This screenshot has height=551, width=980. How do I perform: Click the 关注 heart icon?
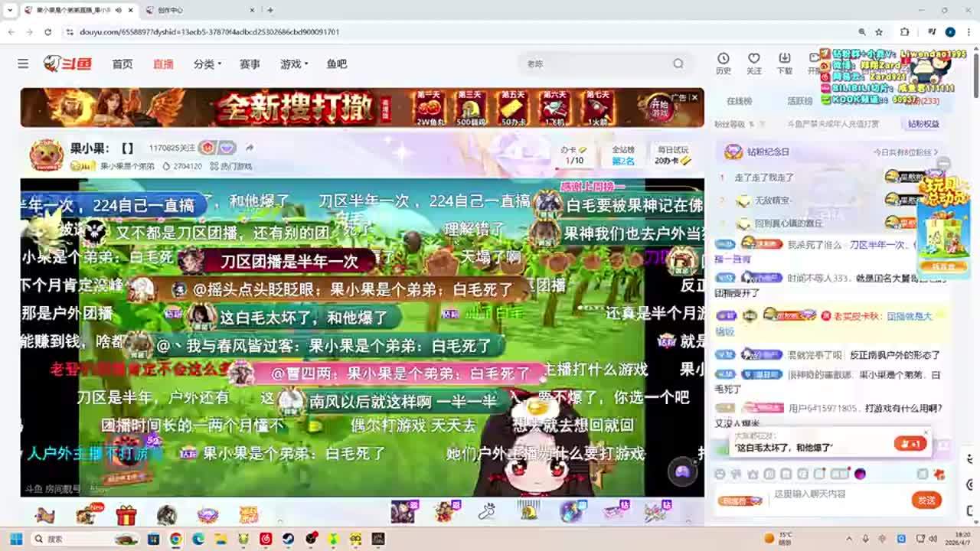click(753, 63)
